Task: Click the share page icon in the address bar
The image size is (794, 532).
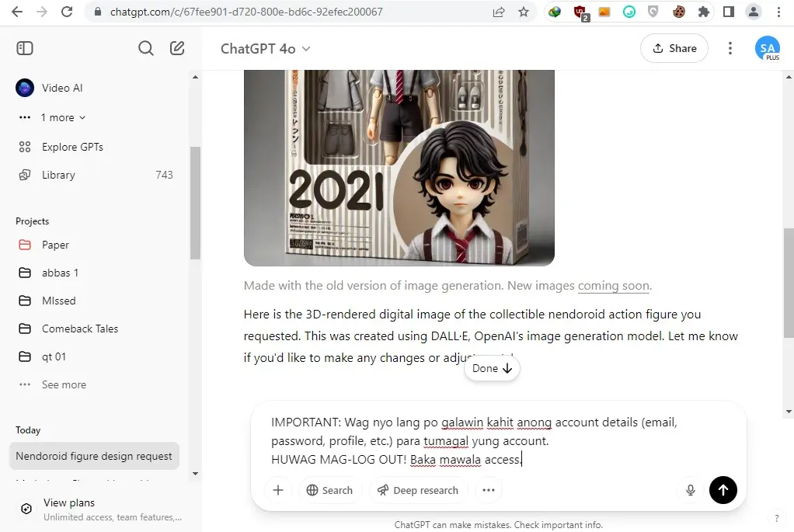Action: pyautogui.click(x=499, y=12)
